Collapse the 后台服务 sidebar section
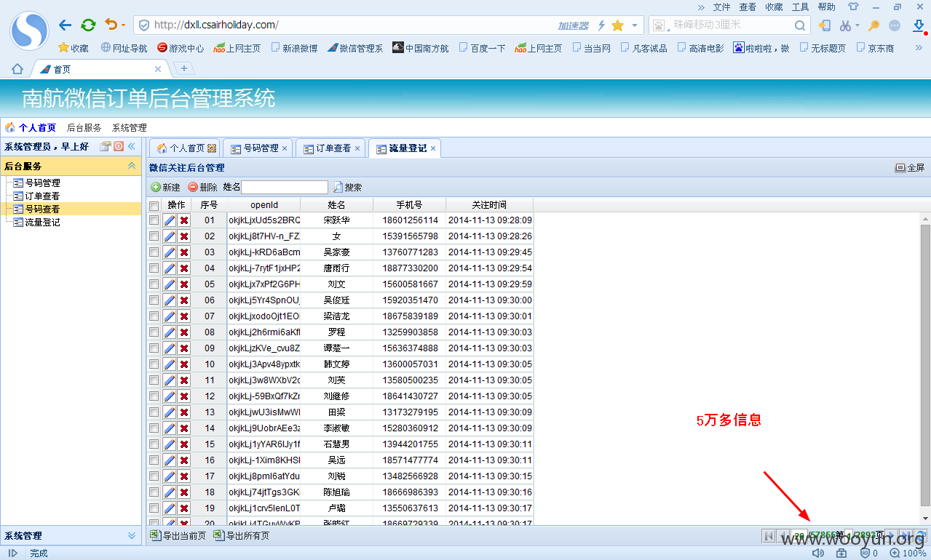This screenshot has width=931, height=560. tap(132, 166)
